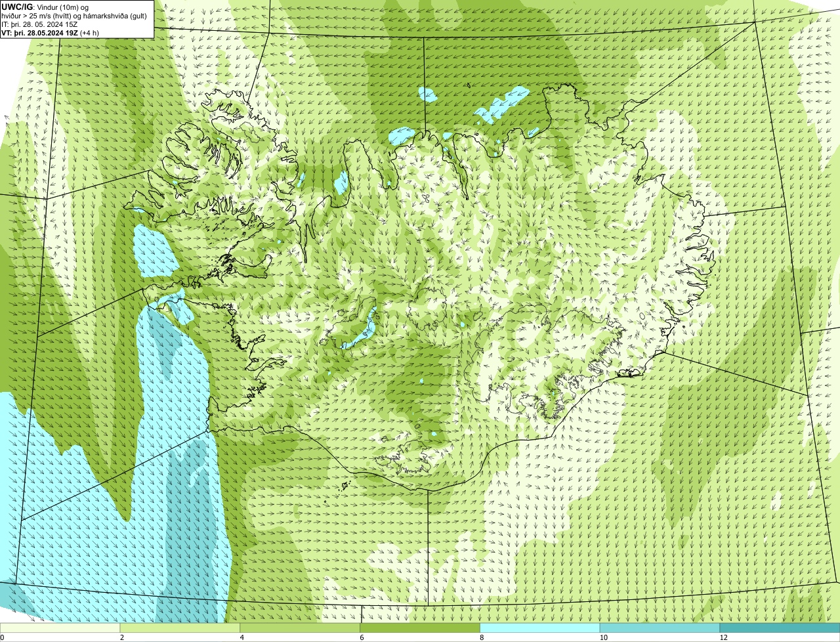Screen dimensions: 840x642
Task: Click the 'hviður > 25 m/s (hvítt)' description line
Action: 74,16
